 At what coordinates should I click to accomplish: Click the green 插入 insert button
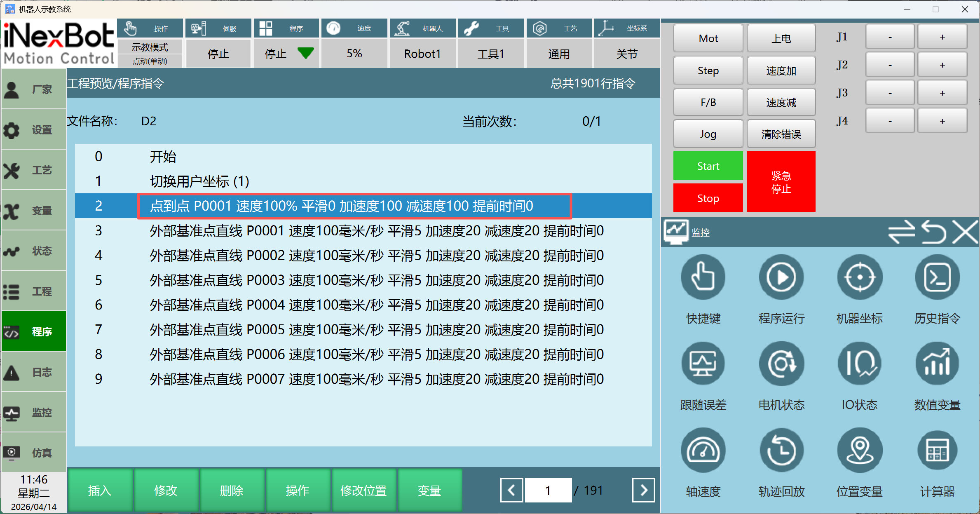(100, 490)
